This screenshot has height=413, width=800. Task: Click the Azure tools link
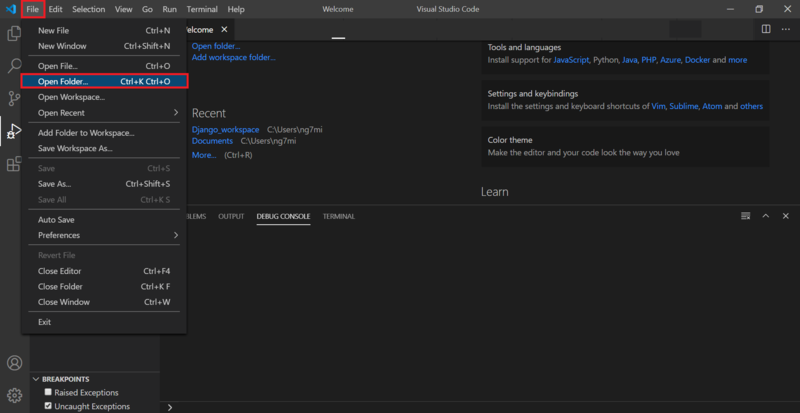click(670, 60)
